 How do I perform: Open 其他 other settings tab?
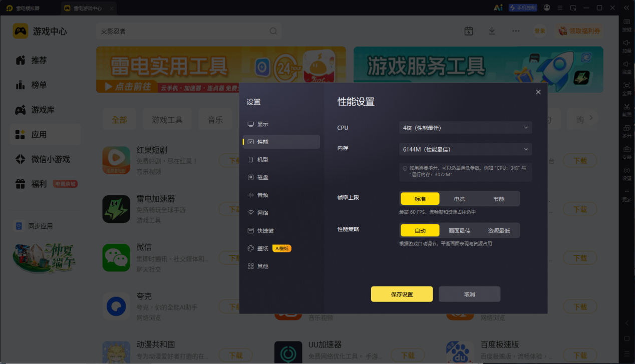(x=281, y=266)
